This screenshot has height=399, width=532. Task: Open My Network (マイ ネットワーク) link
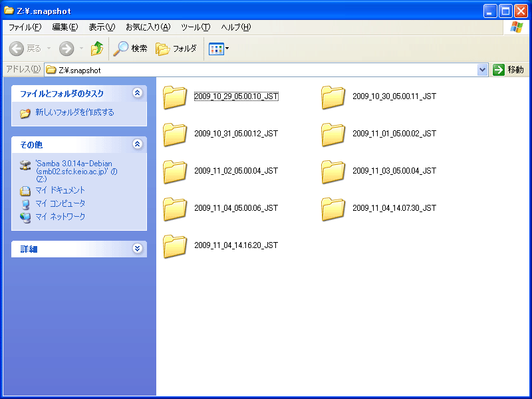click(60, 217)
